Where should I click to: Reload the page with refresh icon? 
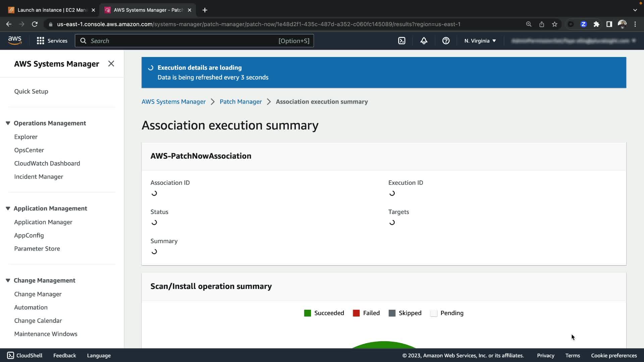coord(35,24)
